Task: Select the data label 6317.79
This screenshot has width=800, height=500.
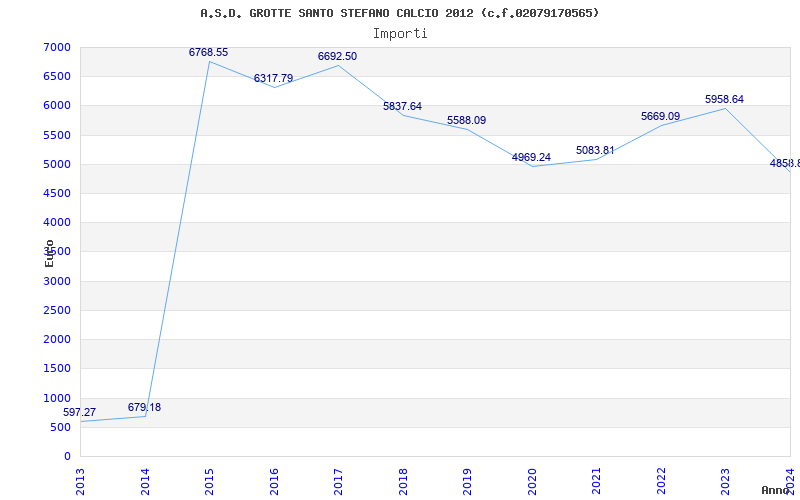Action: tap(273, 79)
